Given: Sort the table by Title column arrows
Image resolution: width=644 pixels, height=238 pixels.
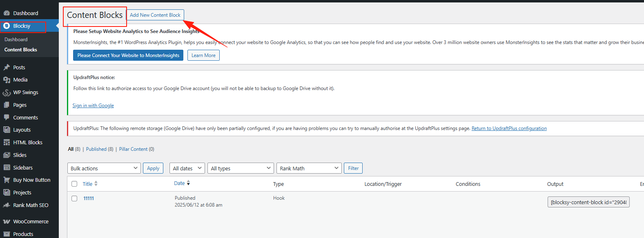Looking at the screenshot, I should click(x=96, y=184).
